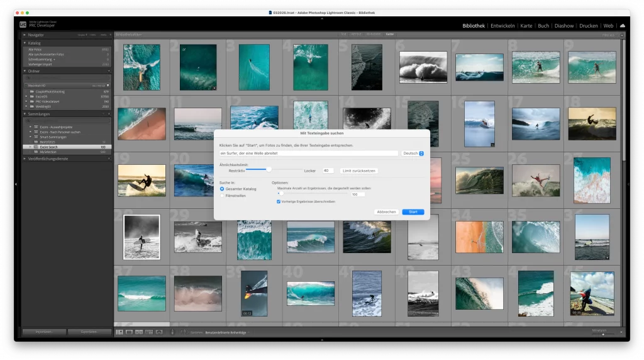This screenshot has height=360, width=644.
Task: Select the Gesamter Katalog radio button
Action: [222, 189]
